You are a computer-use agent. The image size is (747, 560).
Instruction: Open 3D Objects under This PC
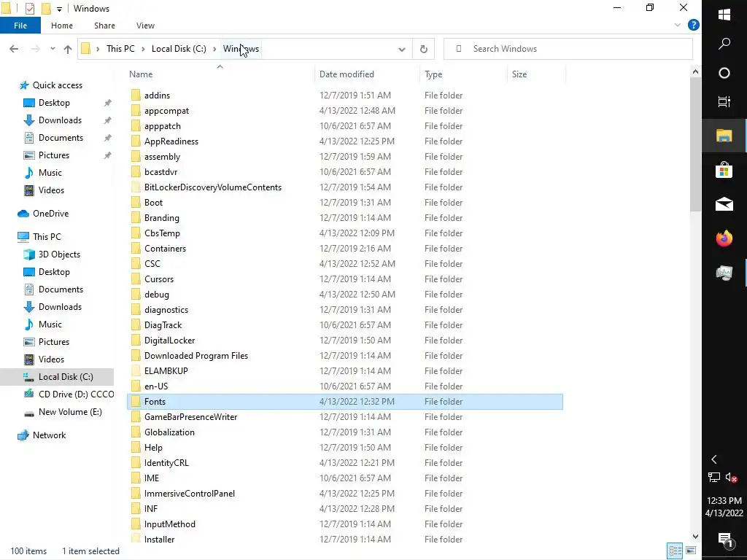59,254
